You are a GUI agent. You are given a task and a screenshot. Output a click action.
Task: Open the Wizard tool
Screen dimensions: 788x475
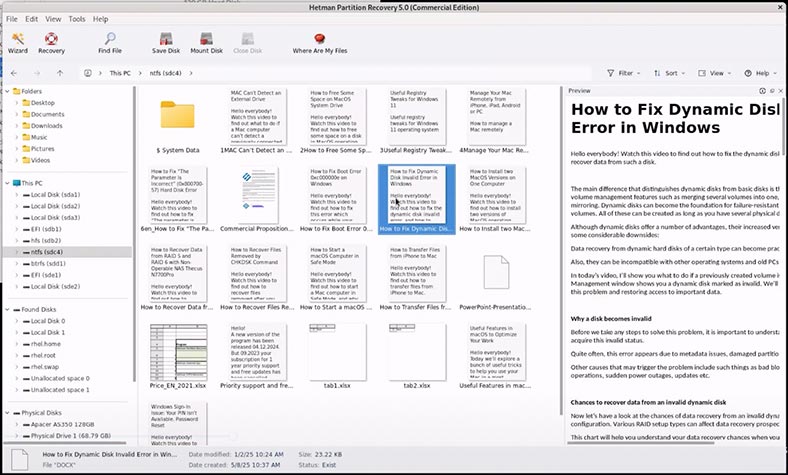(18, 43)
